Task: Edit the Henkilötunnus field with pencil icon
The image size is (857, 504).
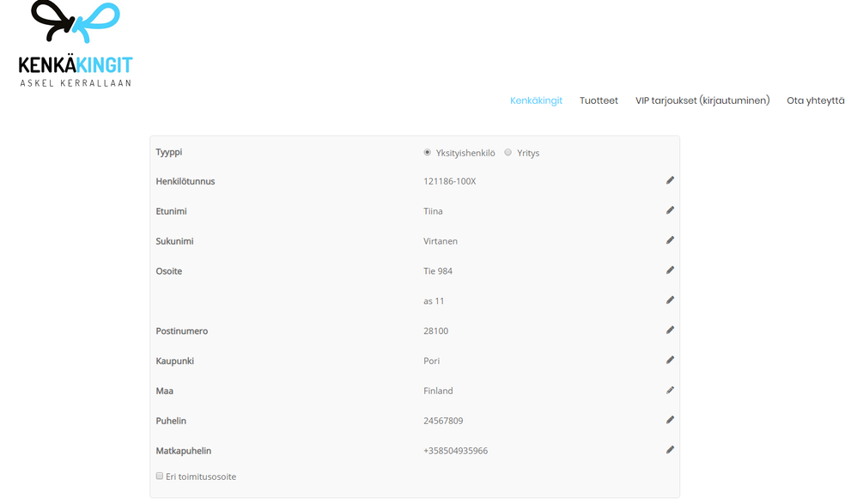Action: click(670, 180)
